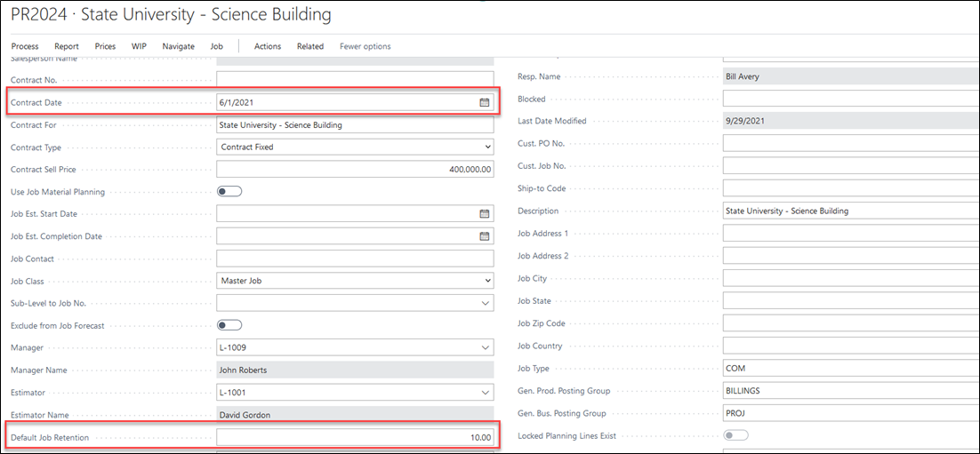Toggle Exclude from Job Forecast switch
This screenshot has height=454, width=980.
click(x=229, y=325)
